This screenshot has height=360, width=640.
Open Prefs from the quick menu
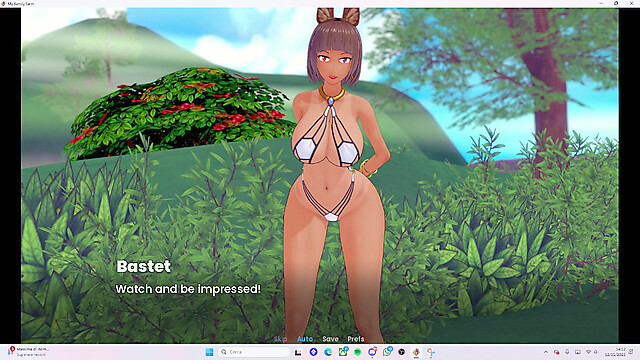coord(356,339)
